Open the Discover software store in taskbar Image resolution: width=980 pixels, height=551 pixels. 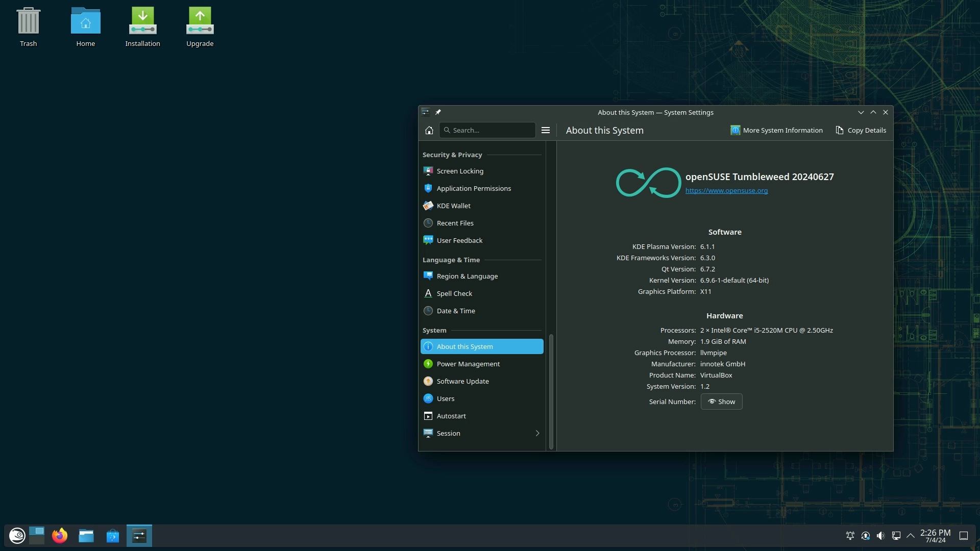coord(112,536)
